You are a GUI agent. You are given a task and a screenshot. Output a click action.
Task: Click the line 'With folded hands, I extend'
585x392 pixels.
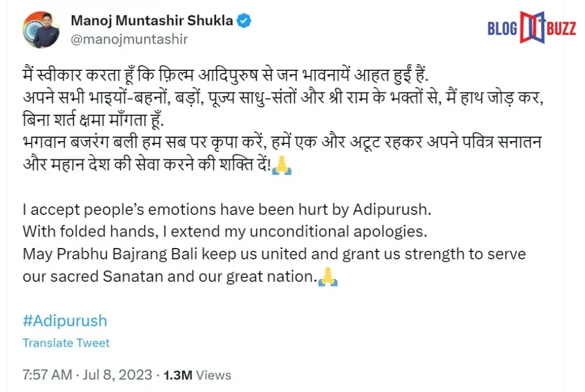coord(225,231)
